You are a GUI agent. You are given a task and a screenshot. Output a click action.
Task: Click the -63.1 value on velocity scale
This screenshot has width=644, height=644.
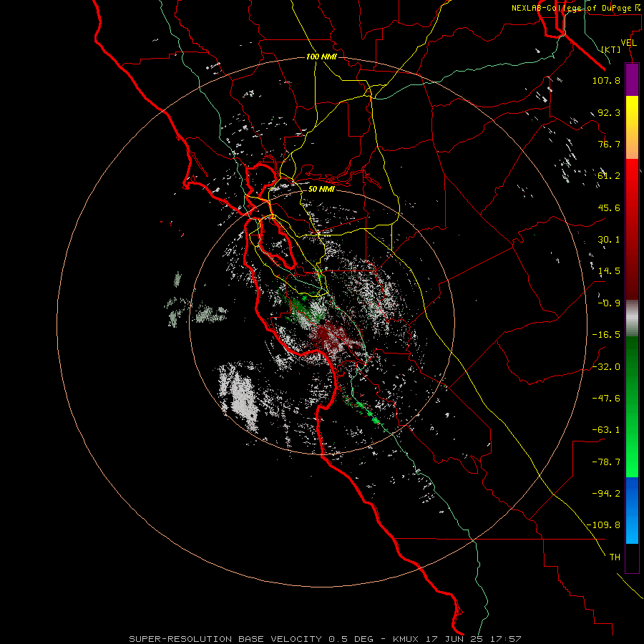click(x=606, y=430)
